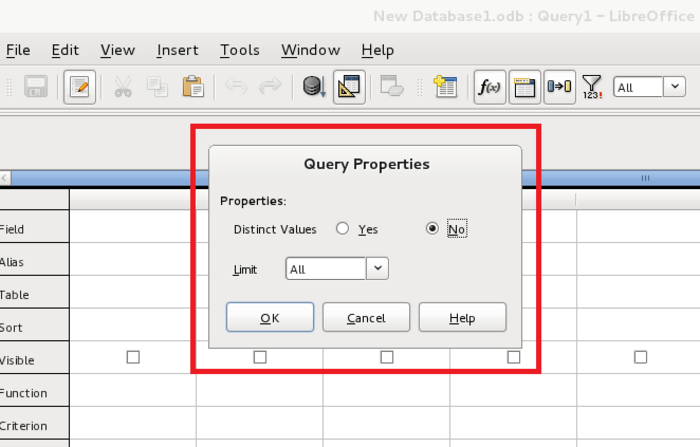Open the Tools menu

(x=240, y=50)
